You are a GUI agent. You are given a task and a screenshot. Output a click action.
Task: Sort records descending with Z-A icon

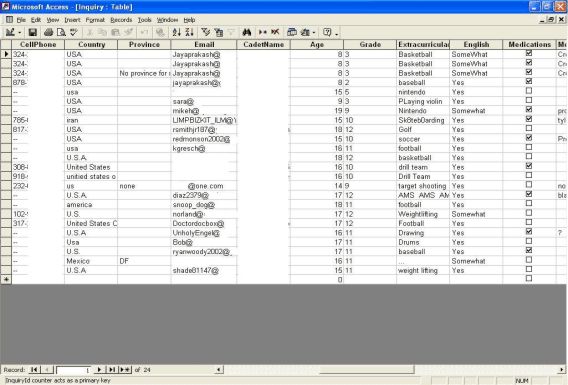coord(189,33)
